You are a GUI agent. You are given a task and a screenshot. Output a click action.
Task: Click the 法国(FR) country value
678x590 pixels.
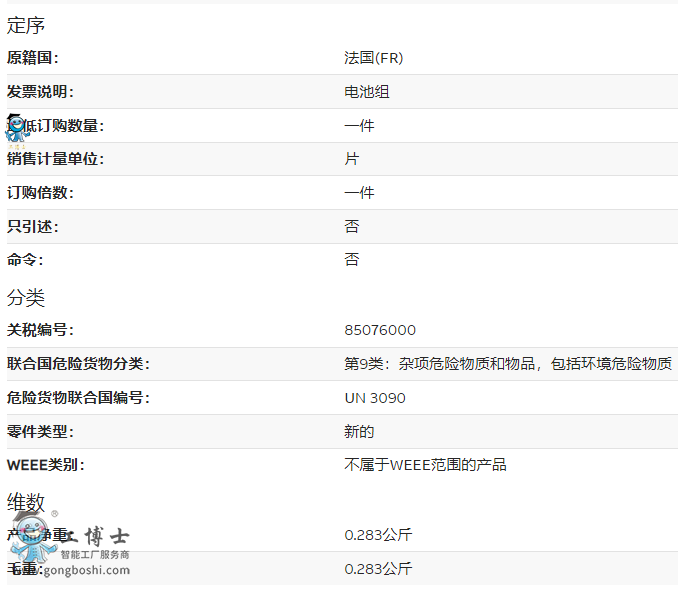373,58
